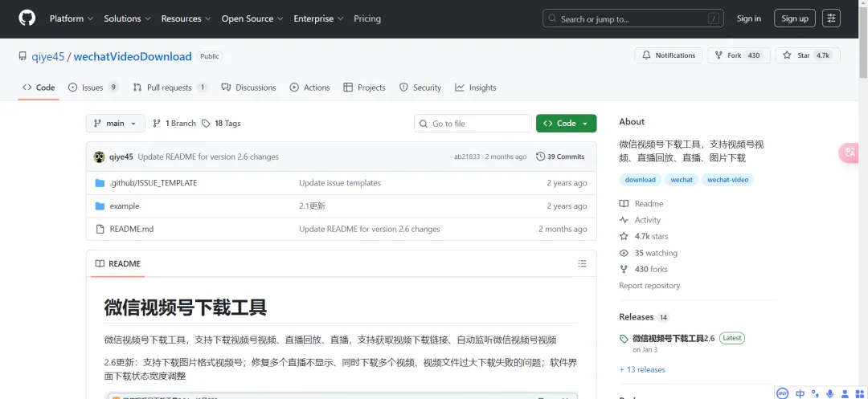868x399 pixels.
Task: Open the Open Source dropdown menu
Action: 252,18
